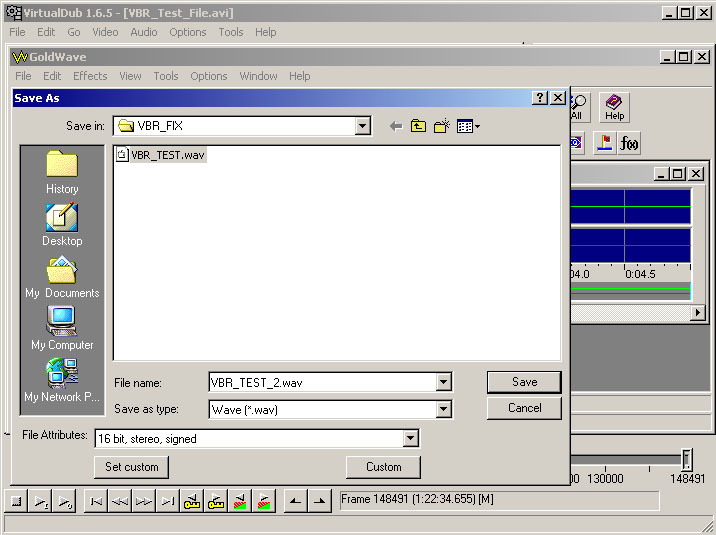The width and height of the screenshot is (716, 535).
Task: Open GoldWave Effects menu
Action: [90, 76]
